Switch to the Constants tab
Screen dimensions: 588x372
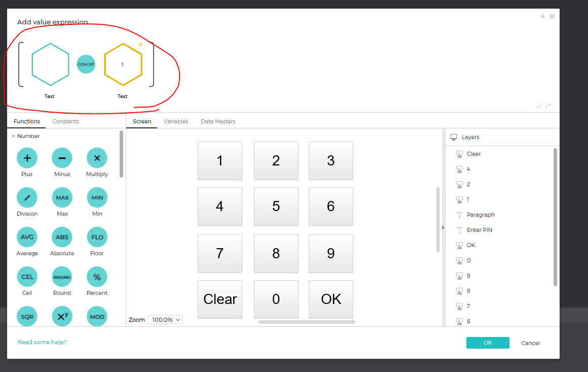(x=65, y=121)
